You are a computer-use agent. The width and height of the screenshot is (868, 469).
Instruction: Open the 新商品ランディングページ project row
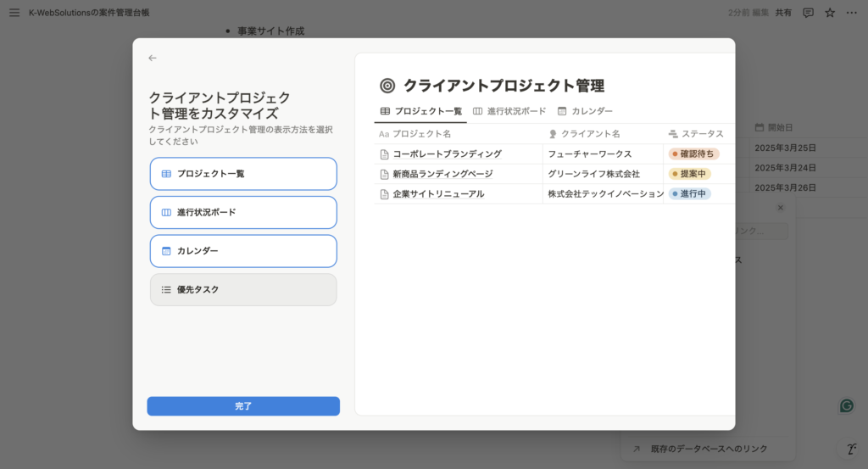pyautogui.click(x=442, y=174)
